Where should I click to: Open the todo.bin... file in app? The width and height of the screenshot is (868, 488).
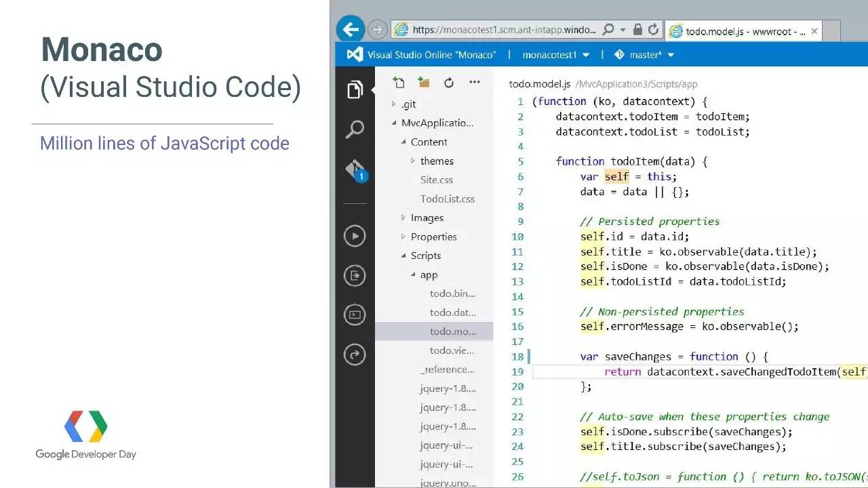pos(452,294)
